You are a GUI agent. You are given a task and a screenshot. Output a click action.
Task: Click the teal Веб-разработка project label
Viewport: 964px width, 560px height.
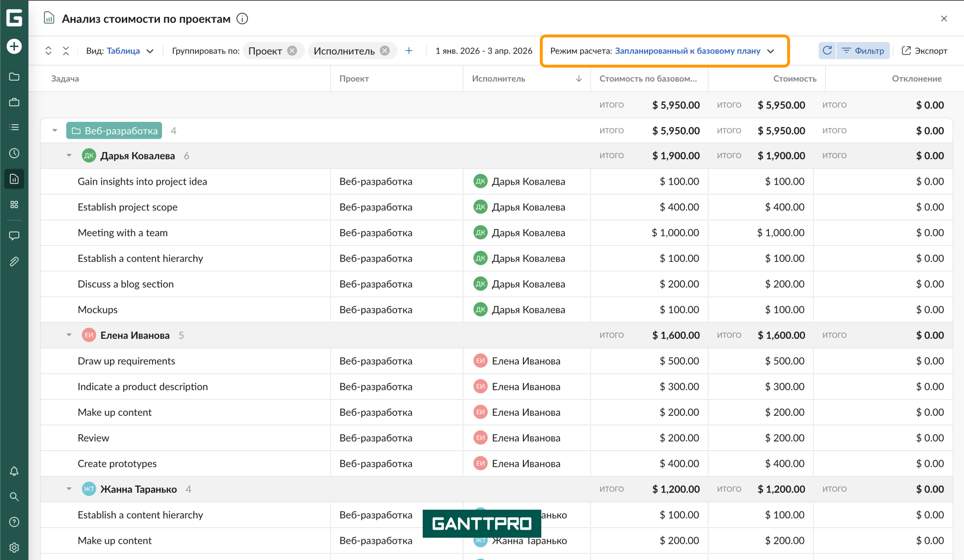point(114,131)
